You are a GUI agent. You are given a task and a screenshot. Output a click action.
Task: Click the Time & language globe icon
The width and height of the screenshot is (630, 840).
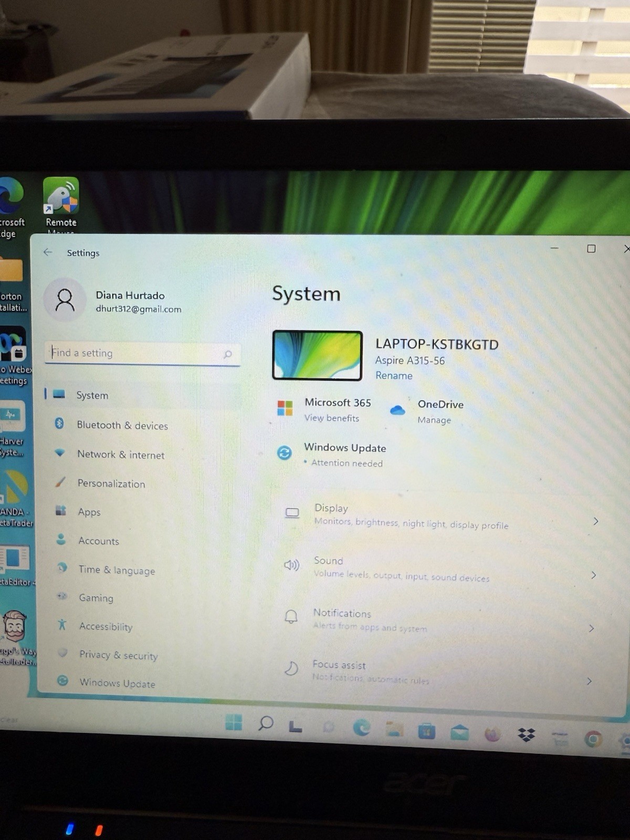point(62,568)
